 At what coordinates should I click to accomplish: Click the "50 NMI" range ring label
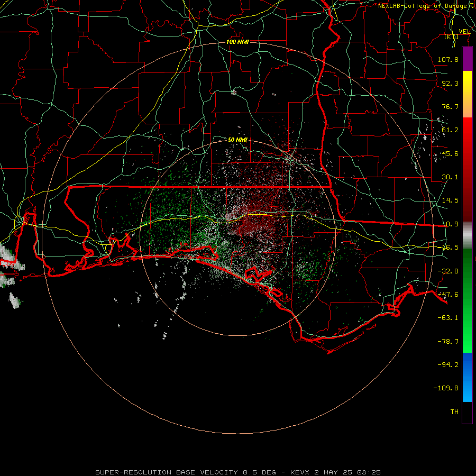237,140
